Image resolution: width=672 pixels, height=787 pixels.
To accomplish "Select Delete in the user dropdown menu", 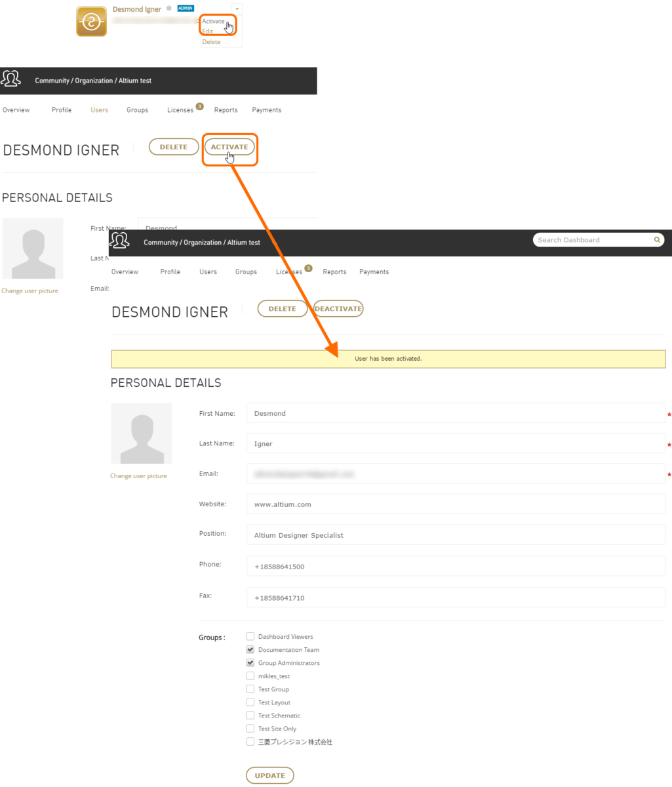I will [x=211, y=42].
